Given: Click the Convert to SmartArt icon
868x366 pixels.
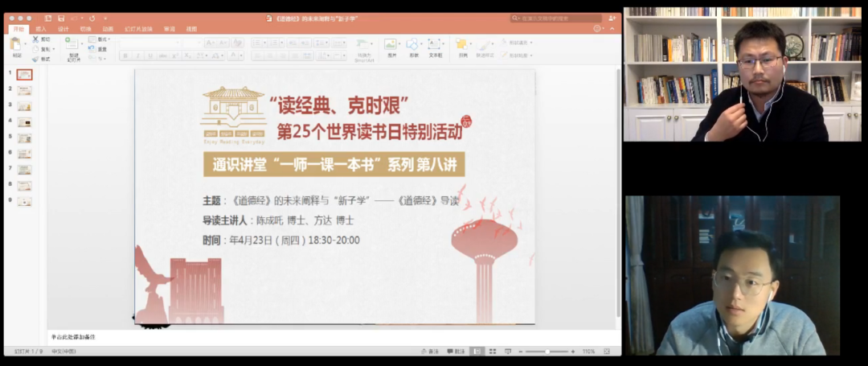Looking at the screenshot, I should 362,44.
